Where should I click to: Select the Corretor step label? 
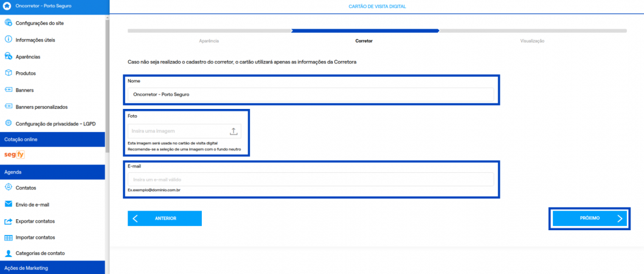(x=364, y=41)
